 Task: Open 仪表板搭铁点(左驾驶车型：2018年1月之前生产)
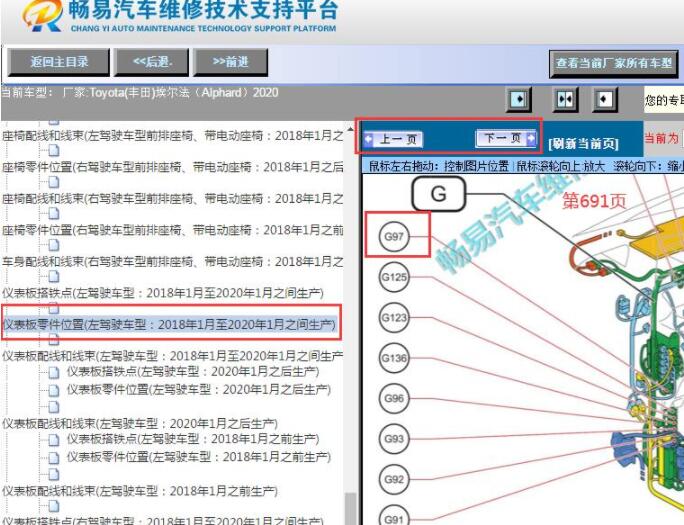pos(193,439)
